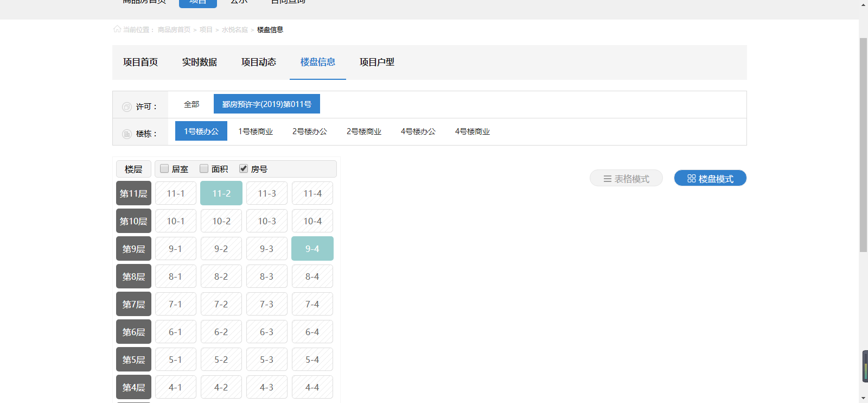
Task: Open the 项目动态 tab
Action: [259, 62]
